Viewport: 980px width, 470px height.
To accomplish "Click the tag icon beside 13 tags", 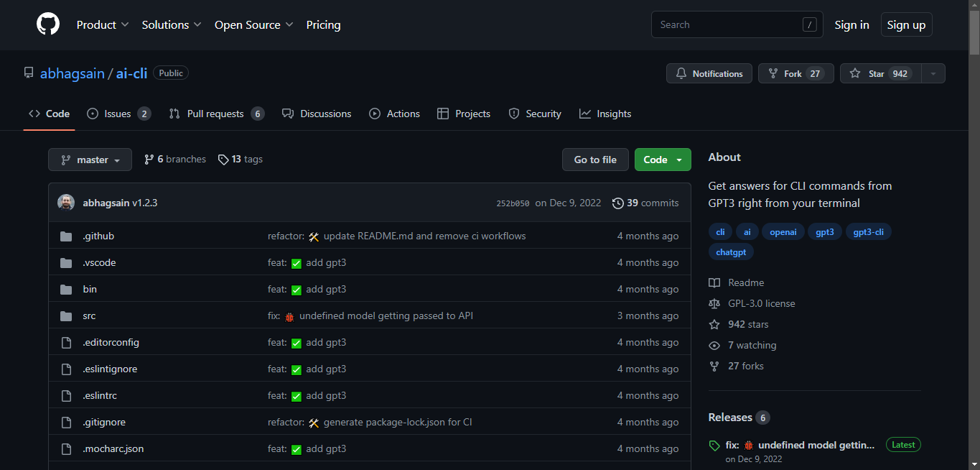I will (x=223, y=160).
